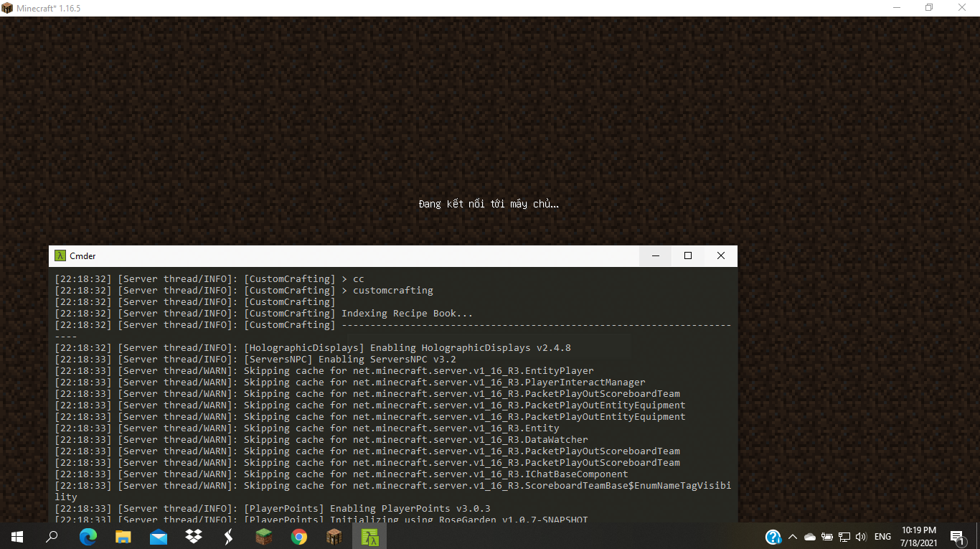Minimize the Cmder window
Image resolution: width=980 pixels, height=549 pixels.
pos(655,255)
